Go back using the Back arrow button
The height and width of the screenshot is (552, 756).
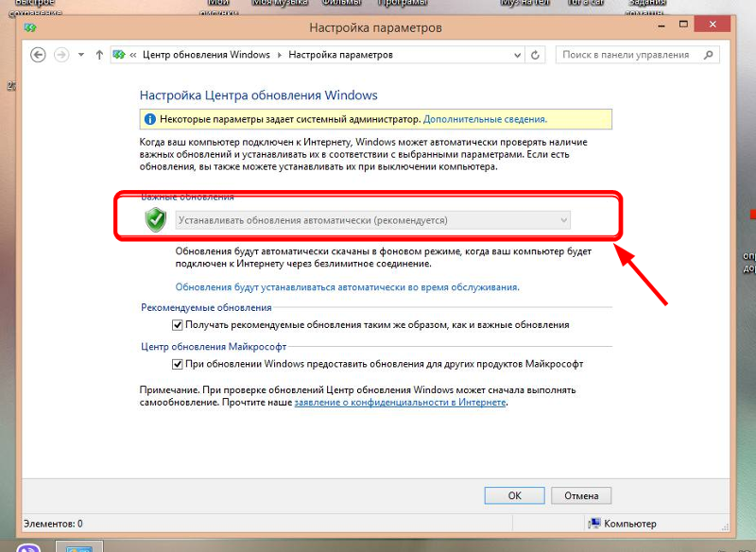click(x=38, y=55)
